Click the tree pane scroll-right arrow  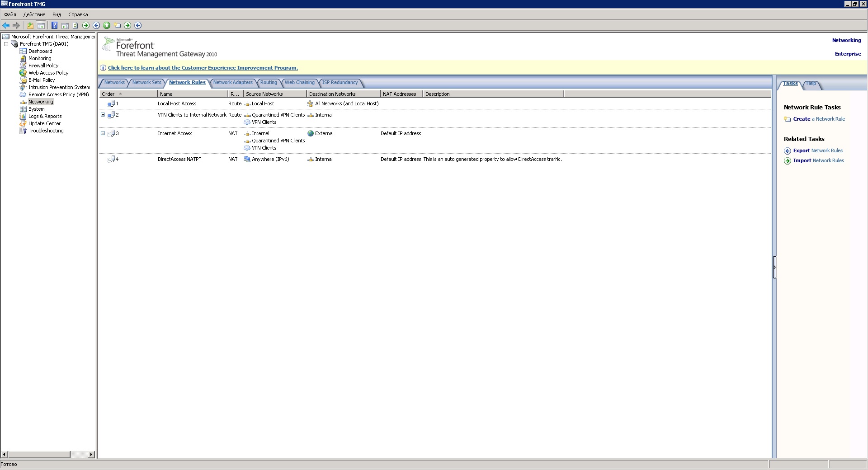pyautogui.click(x=91, y=454)
